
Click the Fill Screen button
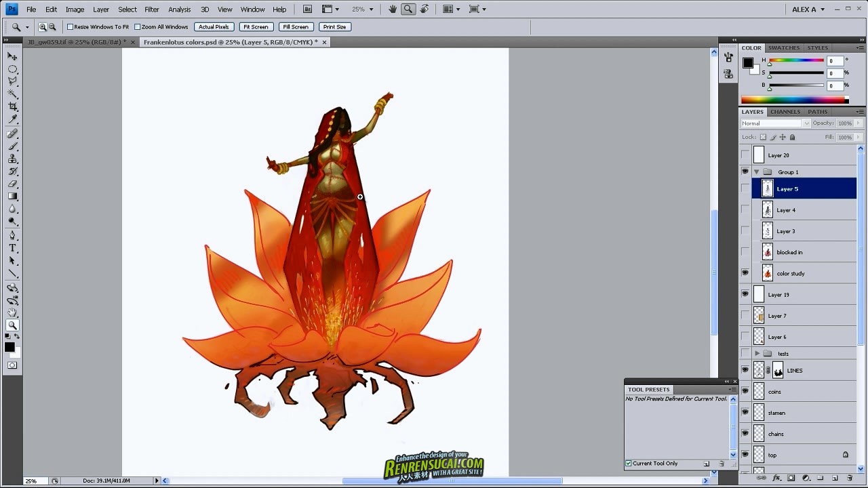296,27
